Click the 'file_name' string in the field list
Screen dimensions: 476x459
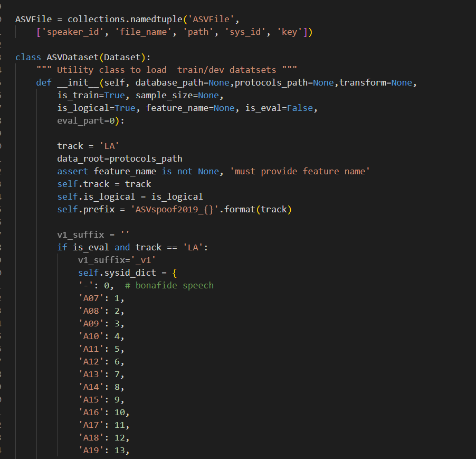pos(144,32)
